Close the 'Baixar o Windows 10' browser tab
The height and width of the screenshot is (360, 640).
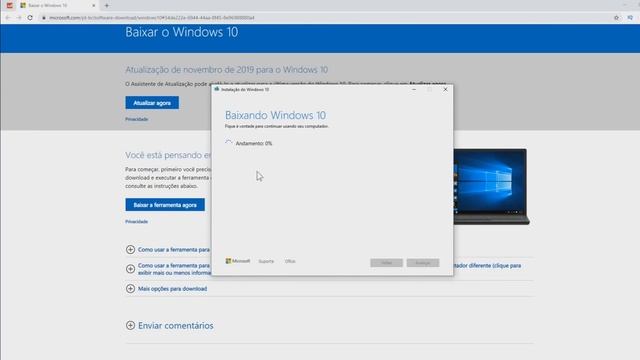tap(93, 6)
